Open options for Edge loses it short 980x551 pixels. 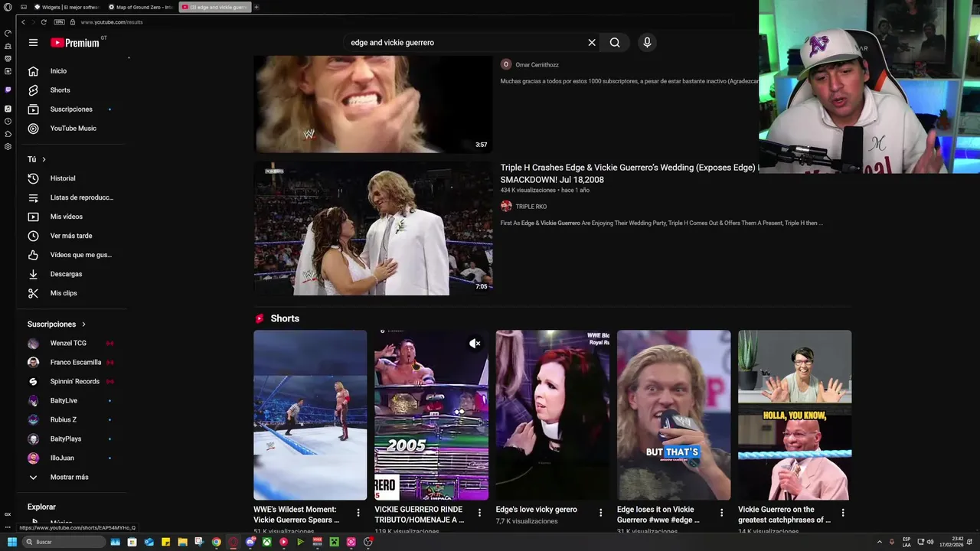(721, 513)
